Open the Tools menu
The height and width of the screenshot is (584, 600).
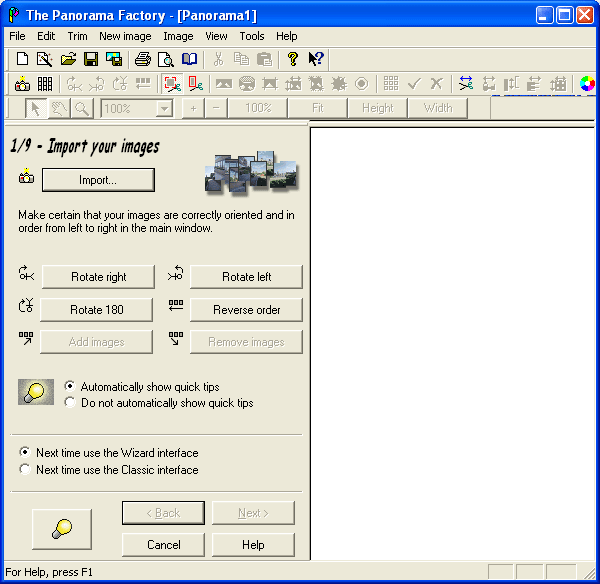(x=252, y=36)
